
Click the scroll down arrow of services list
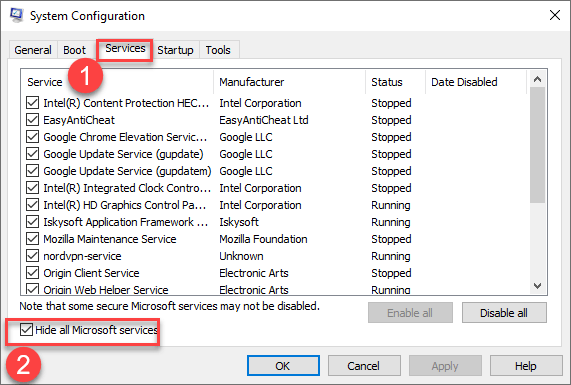(537, 286)
